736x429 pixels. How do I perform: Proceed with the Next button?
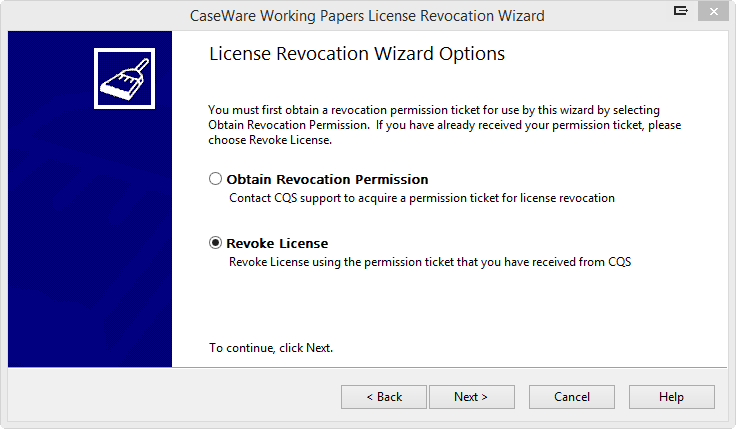pos(471,397)
